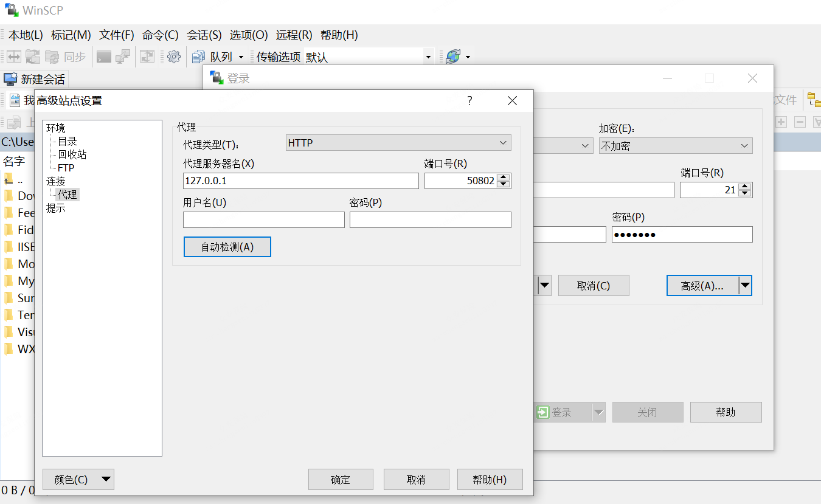Open the Advanced (高级) button dropdown arrow
821x504 pixels.
tap(745, 285)
